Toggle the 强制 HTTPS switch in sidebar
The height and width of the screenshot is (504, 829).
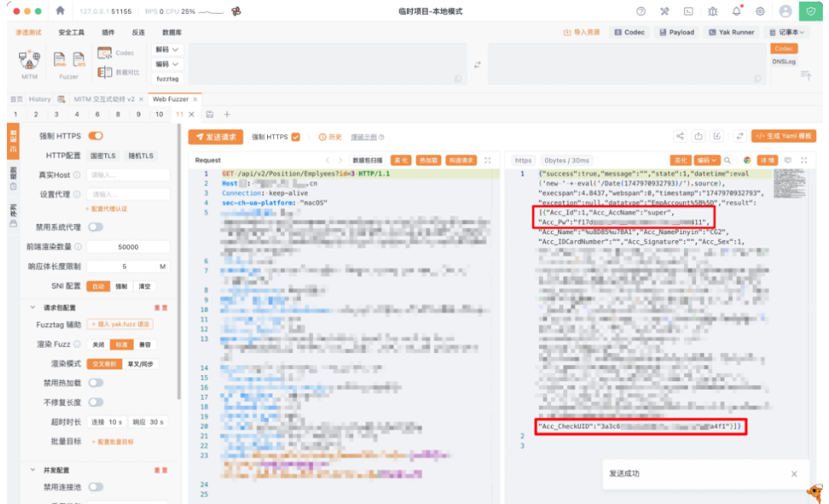96,136
